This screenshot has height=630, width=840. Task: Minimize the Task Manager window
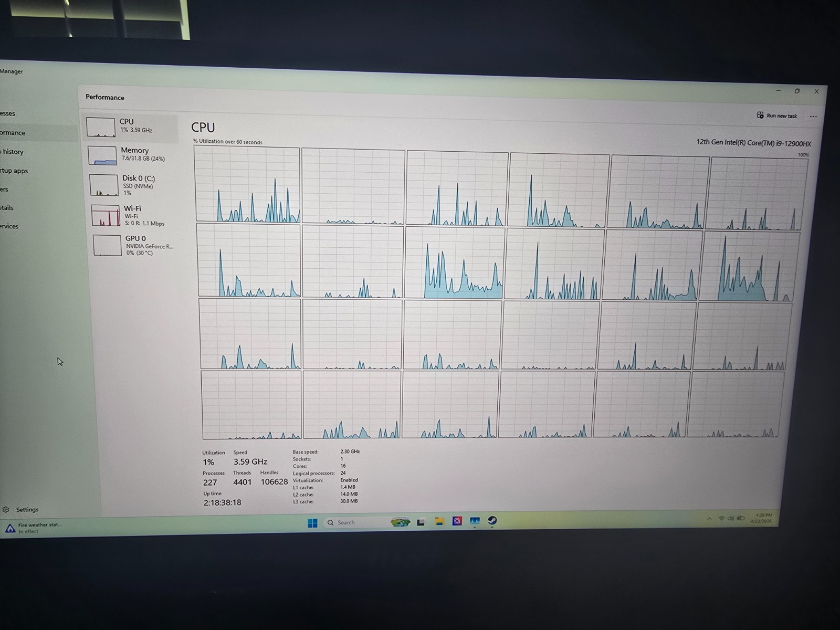pos(779,90)
